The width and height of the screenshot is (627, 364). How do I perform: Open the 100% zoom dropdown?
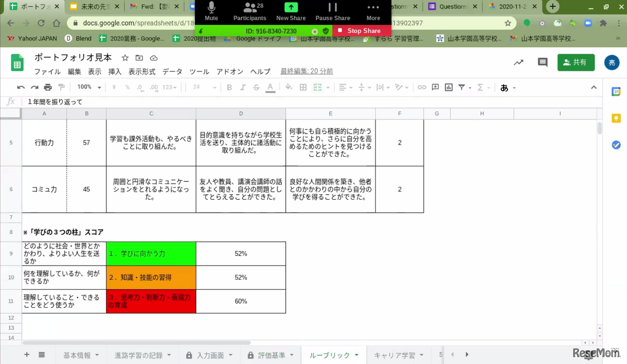tap(89, 88)
